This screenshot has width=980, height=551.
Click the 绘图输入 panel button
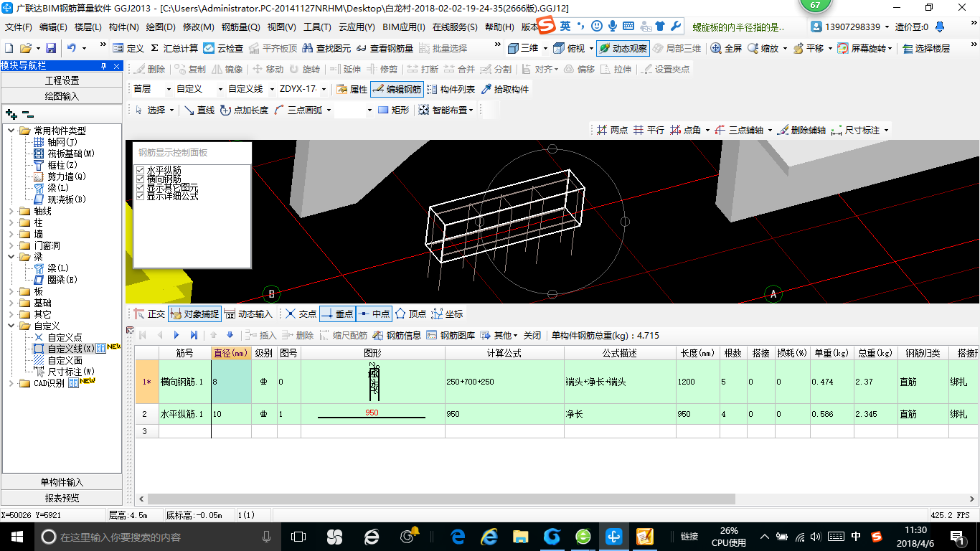click(x=62, y=95)
